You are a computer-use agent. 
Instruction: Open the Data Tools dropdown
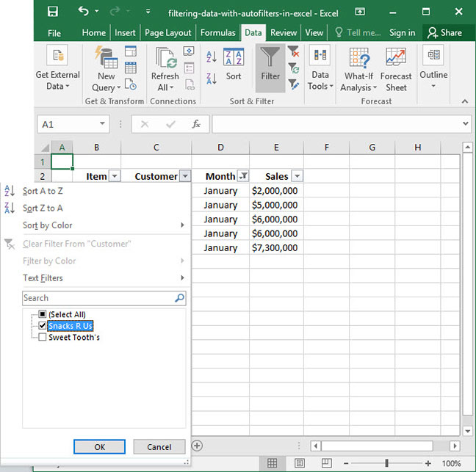(x=320, y=68)
